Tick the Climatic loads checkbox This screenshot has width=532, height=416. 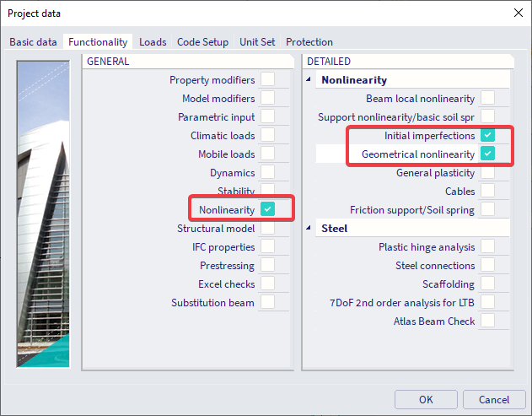267,135
